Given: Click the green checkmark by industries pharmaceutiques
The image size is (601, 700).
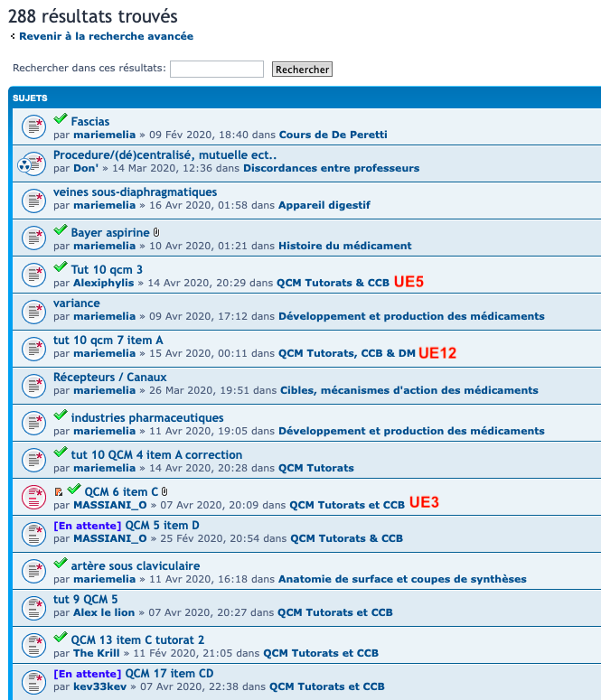Looking at the screenshot, I should [61, 416].
